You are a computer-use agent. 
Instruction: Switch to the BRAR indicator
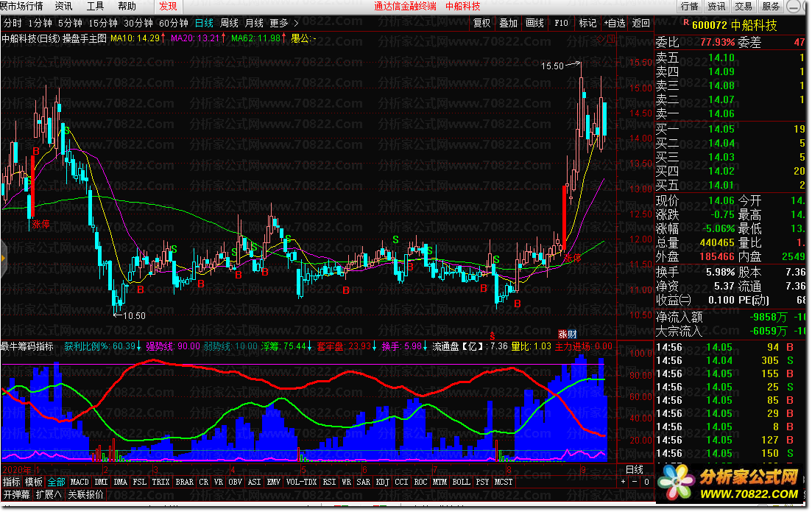coord(184,483)
